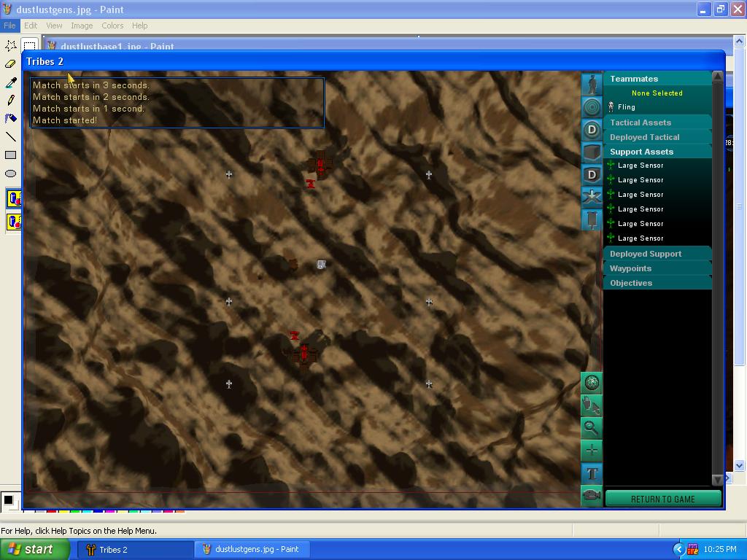Click dustlustgens.jpg - Paint taskbar button
Image resolution: width=747 pixels, height=560 pixels.
point(252,550)
